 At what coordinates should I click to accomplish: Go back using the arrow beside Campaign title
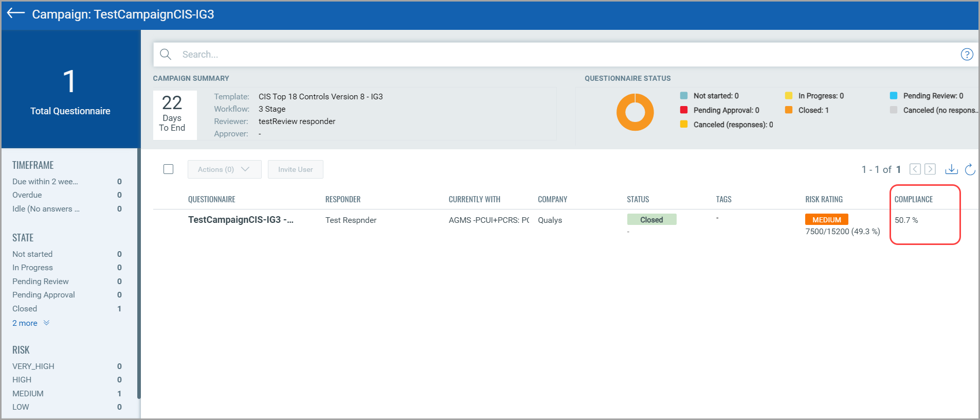[x=16, y=13]
